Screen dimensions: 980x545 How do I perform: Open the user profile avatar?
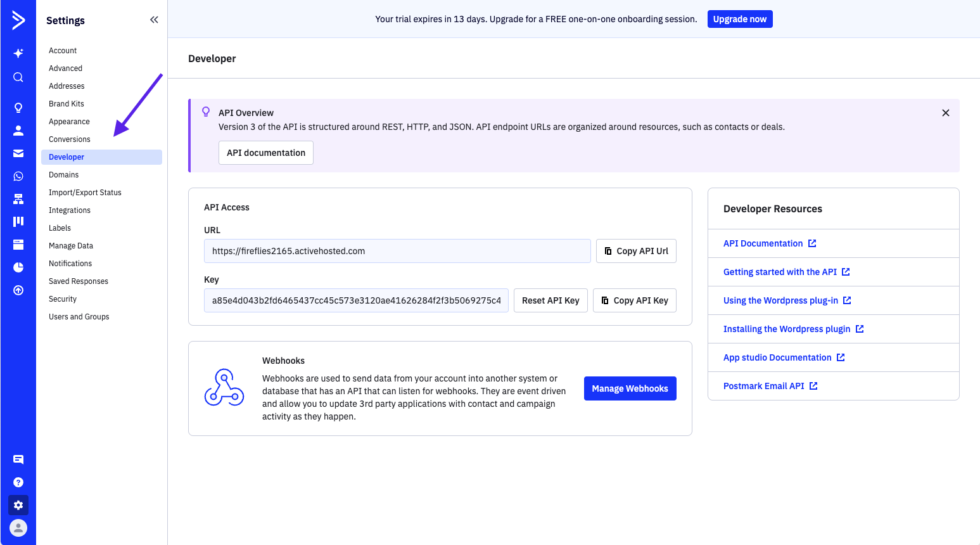(x=18, y=528)
